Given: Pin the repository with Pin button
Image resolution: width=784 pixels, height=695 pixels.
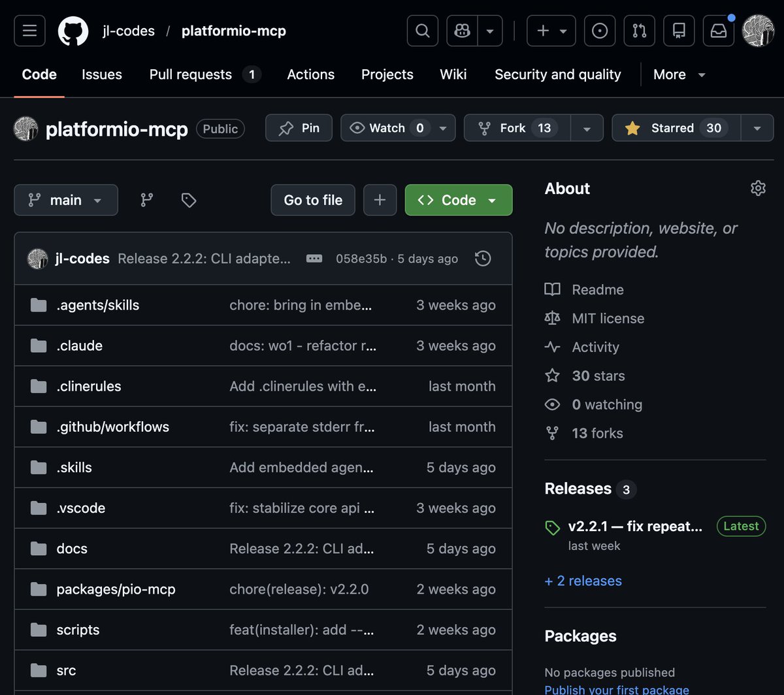Looking at the screenshot, I should [x=299, y=128].
